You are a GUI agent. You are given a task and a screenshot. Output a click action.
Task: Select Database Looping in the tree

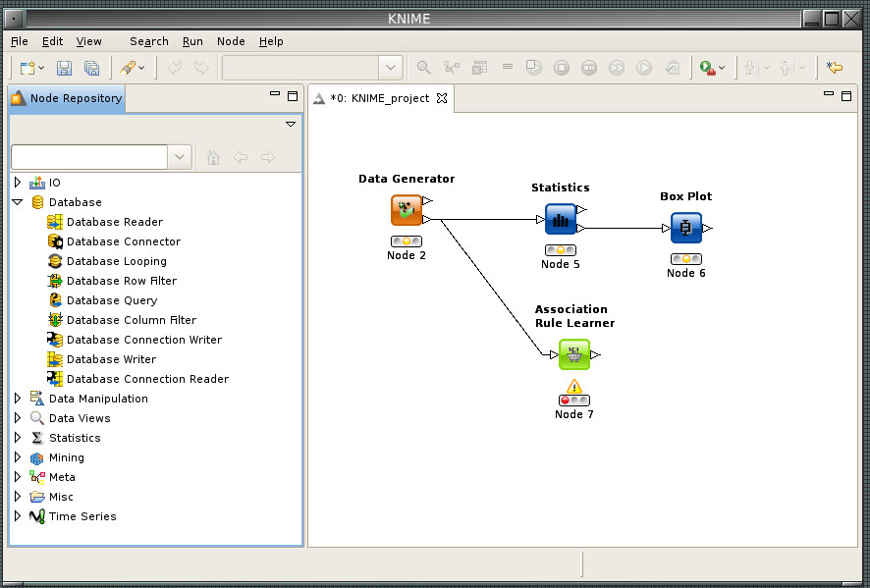coord(117,261)
